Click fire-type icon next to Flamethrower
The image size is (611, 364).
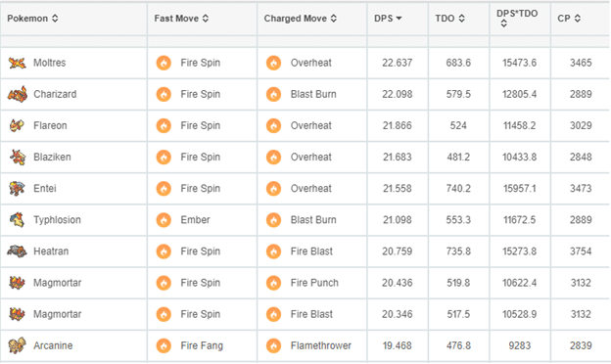click(273, 345)
